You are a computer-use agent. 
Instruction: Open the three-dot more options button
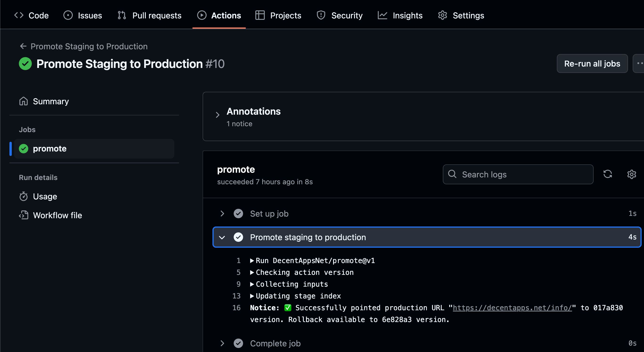[x=639, y=63]
